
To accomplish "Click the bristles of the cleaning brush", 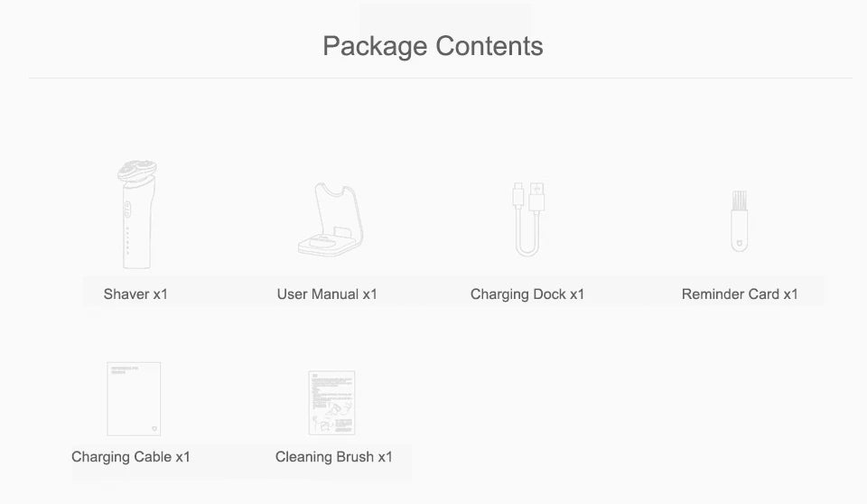I will point(740,202).
